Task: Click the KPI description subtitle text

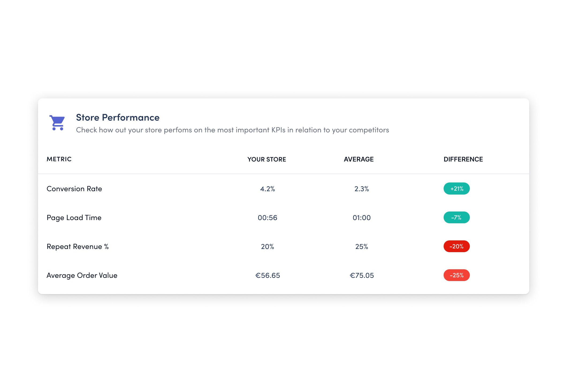Action: tap(233, 130)
